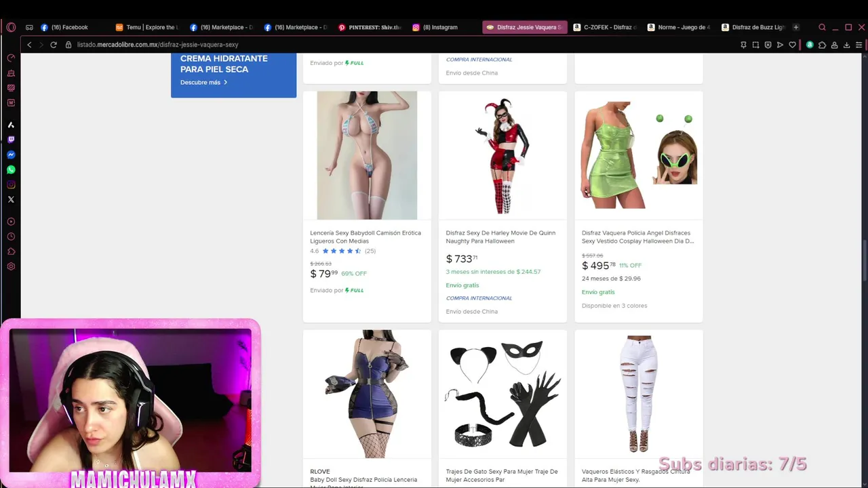Image resolution: width=868 pixels, height=488 pixels.
Task: Search tabs with the magnifier icon
Action: [822, 27]
